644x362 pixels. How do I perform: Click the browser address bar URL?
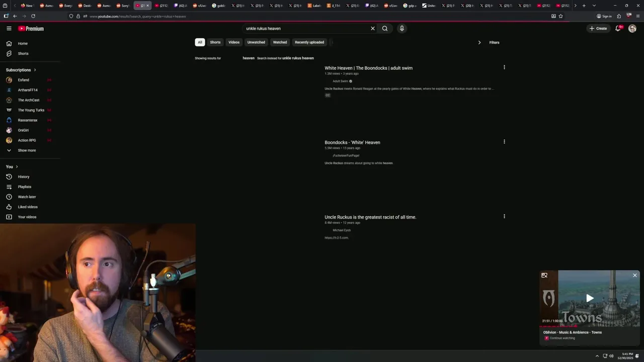point(138,17)
